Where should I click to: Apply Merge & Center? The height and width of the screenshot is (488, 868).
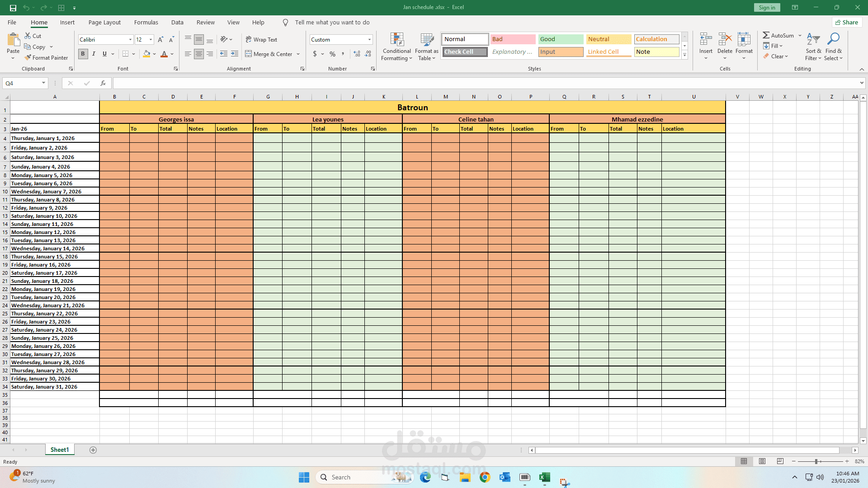click(269, 54)
